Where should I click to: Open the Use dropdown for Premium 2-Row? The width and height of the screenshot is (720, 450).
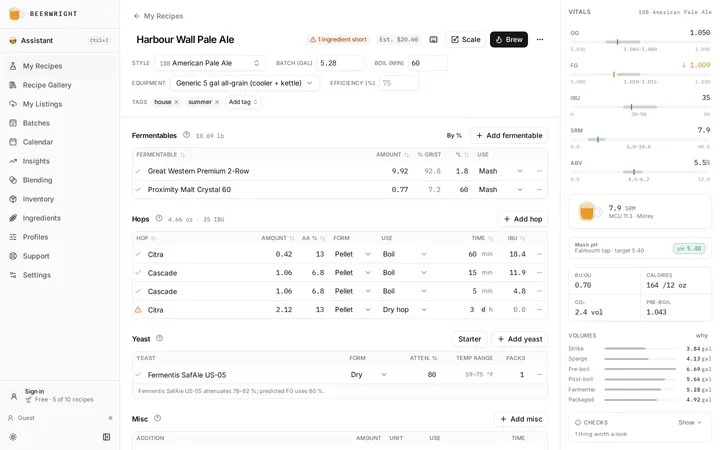click(x=501, y=171)
